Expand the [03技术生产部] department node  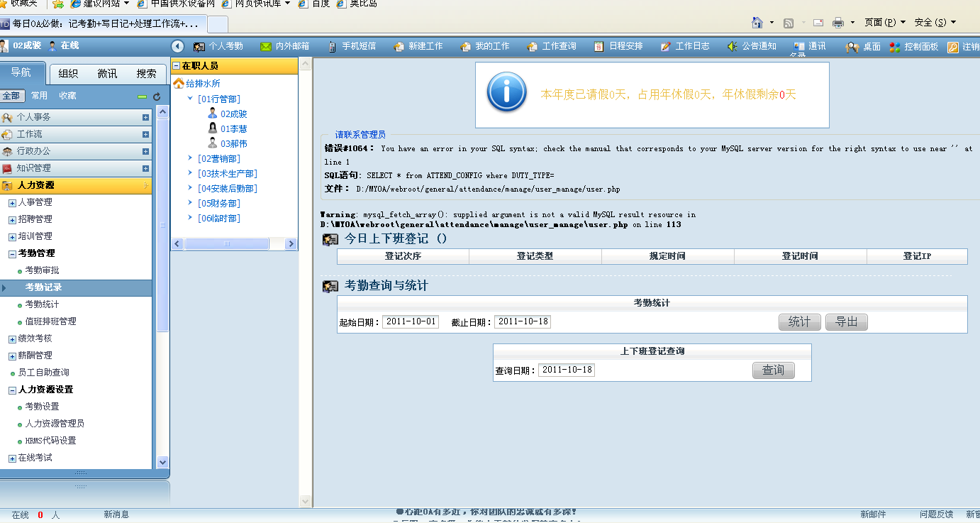[x=190, y=173]
